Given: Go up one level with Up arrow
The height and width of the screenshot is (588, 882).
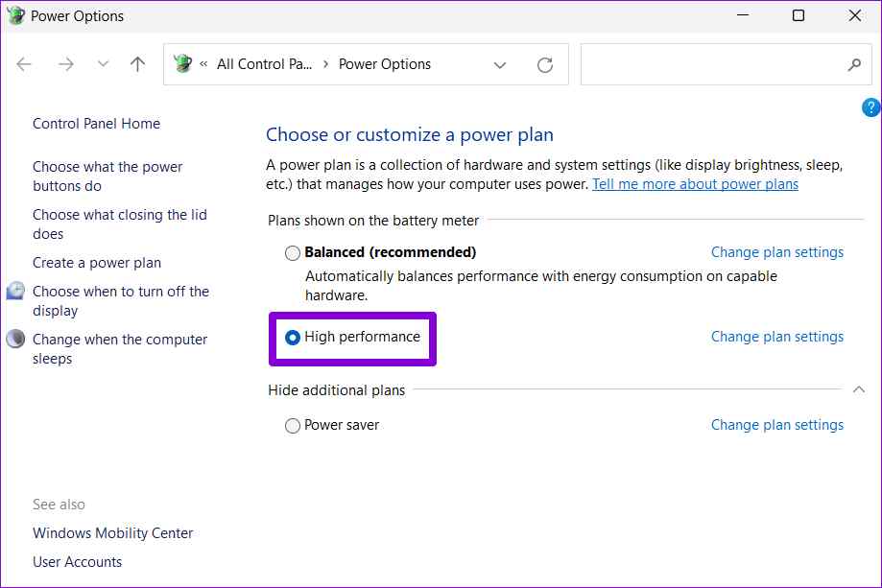Looking at the screenshot, I should [138, 64].
